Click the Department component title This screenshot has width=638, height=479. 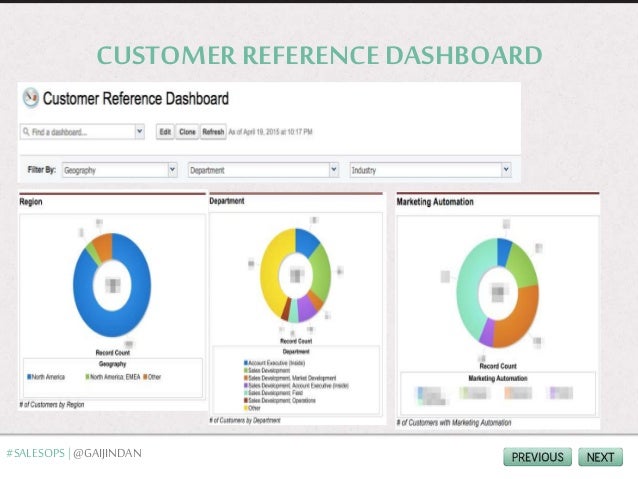click(227, 201)
